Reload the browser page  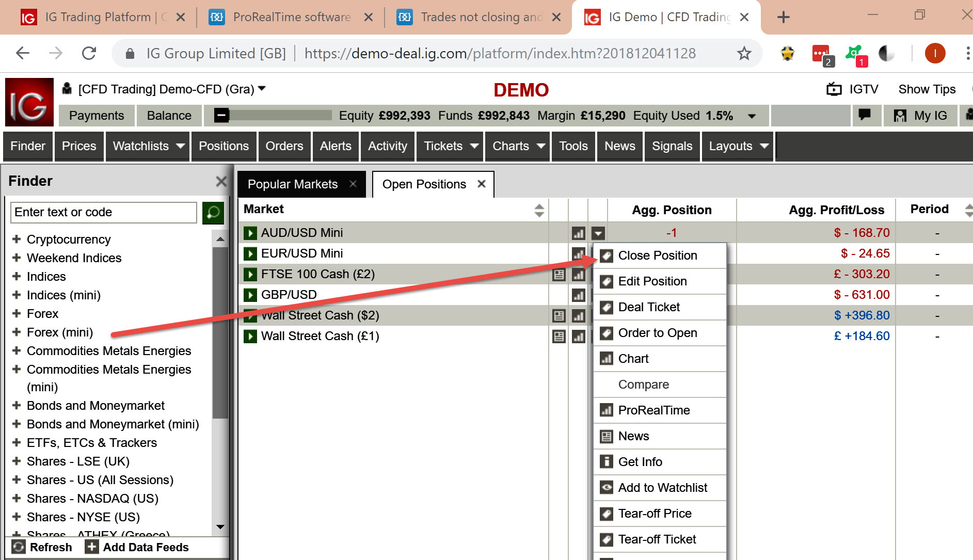pos(89,53)
